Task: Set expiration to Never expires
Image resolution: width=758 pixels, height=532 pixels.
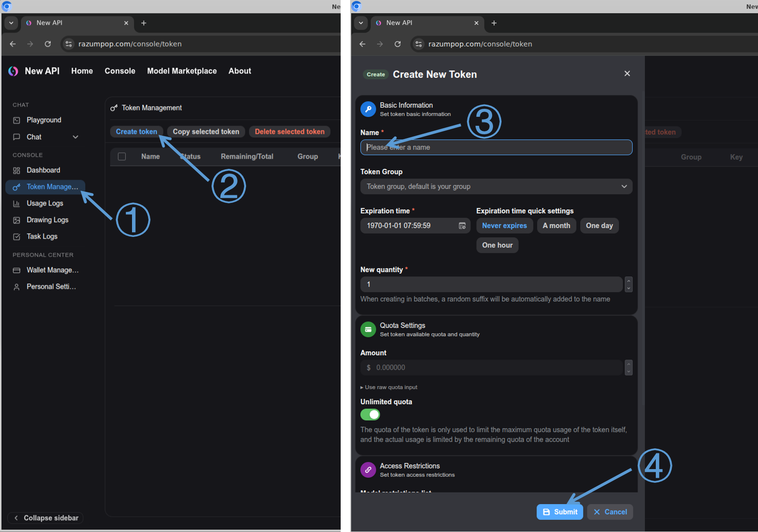Action: [504, 226]
